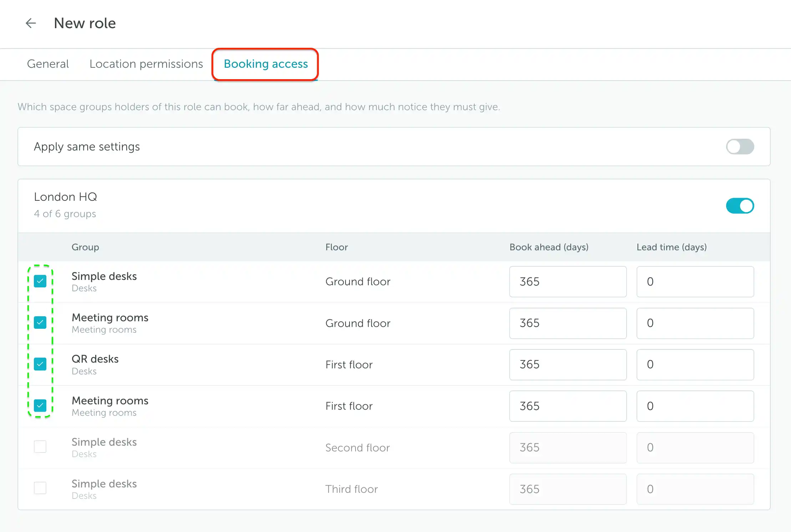The width and height of the screenshot is (791, 532).
Task: Edit Book ahead for Meeting rooms Ground floor
Action: pyautogui.click(x=568, y=323)
